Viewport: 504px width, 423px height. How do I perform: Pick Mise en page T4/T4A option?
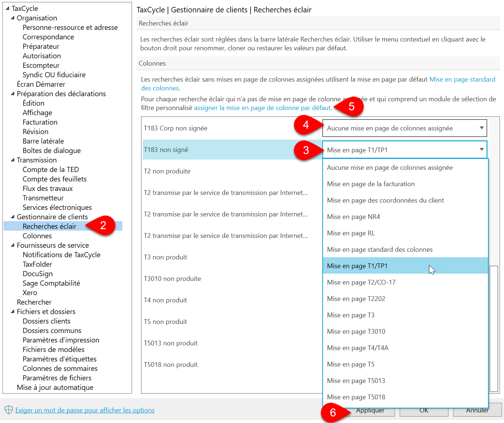(405, 348)
